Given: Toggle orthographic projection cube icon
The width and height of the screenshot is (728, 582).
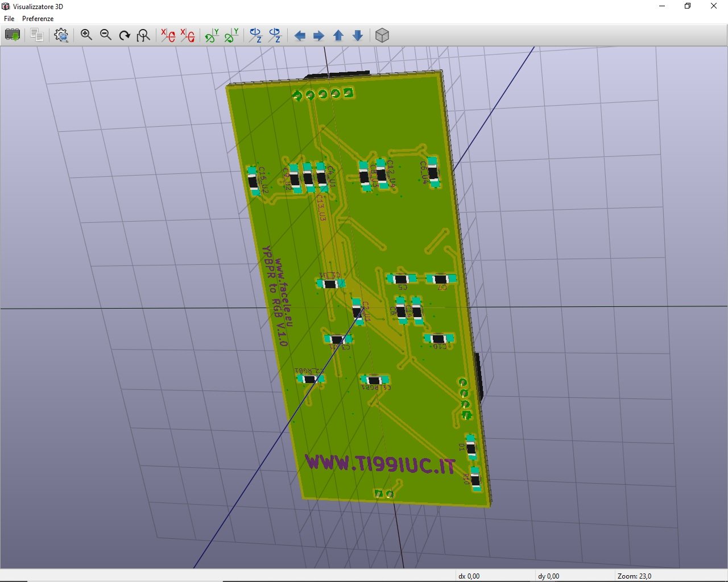Looking at the screenshot, I should click(x=382, y=35).
